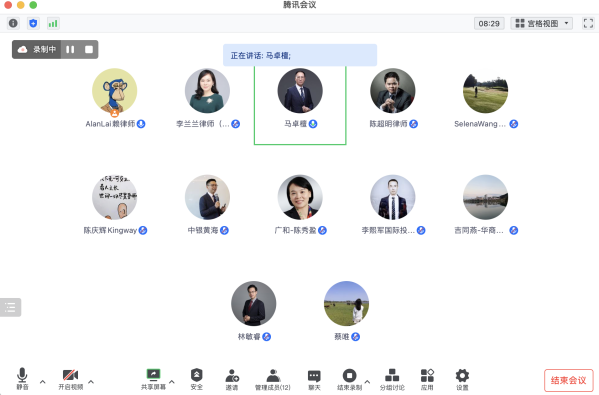Click the red End Meeting button
The image size is (599, 395).
pyautogui.click(x=568, y=380)
